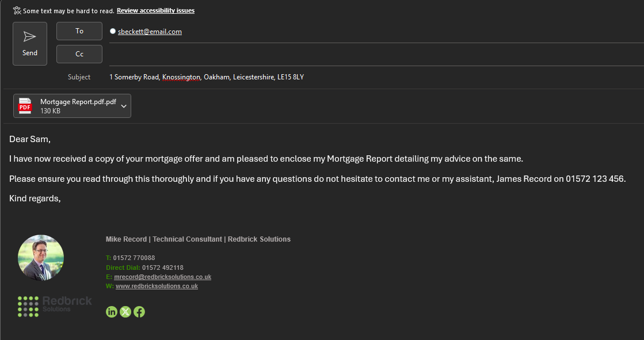
Task: Click the signature title line Mike Record
Action: pyautogui.click(x=198, y=239)
